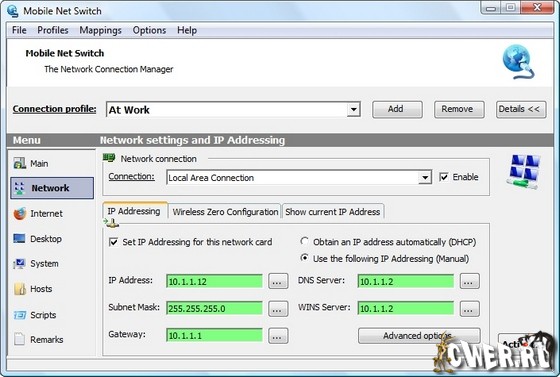Toggle the Enable connection checkbox
The width and height of the screenshot is (560, 377).
click(444, 177)
